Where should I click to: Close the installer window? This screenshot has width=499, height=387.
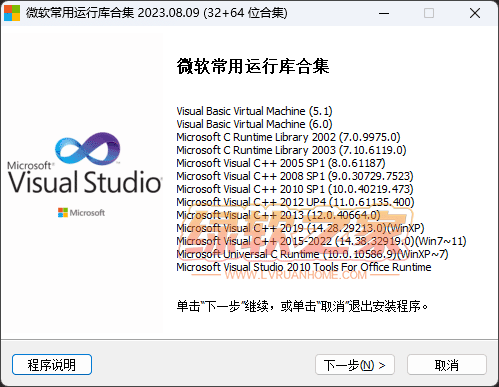(475, 13)
